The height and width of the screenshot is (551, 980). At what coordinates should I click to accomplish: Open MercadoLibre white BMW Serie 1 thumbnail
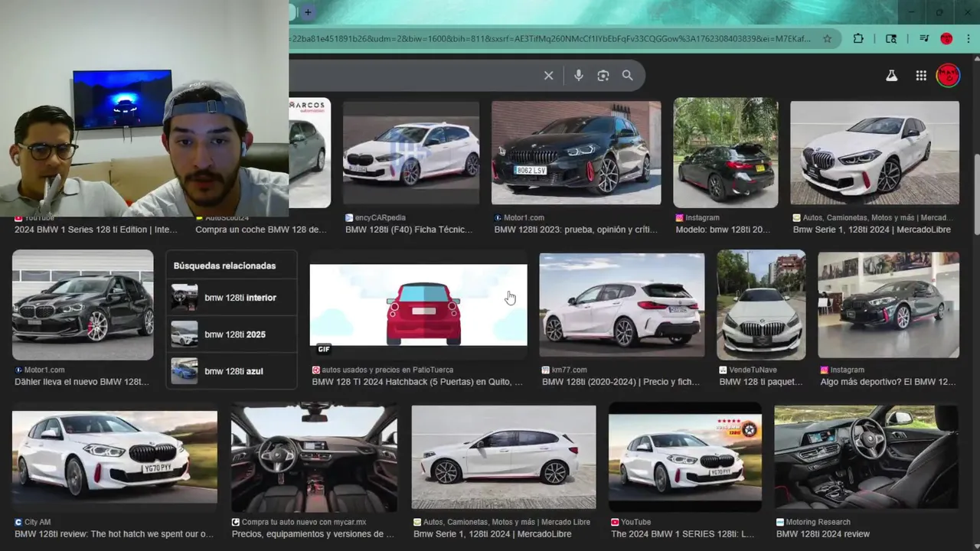click(x=874, y=152)
